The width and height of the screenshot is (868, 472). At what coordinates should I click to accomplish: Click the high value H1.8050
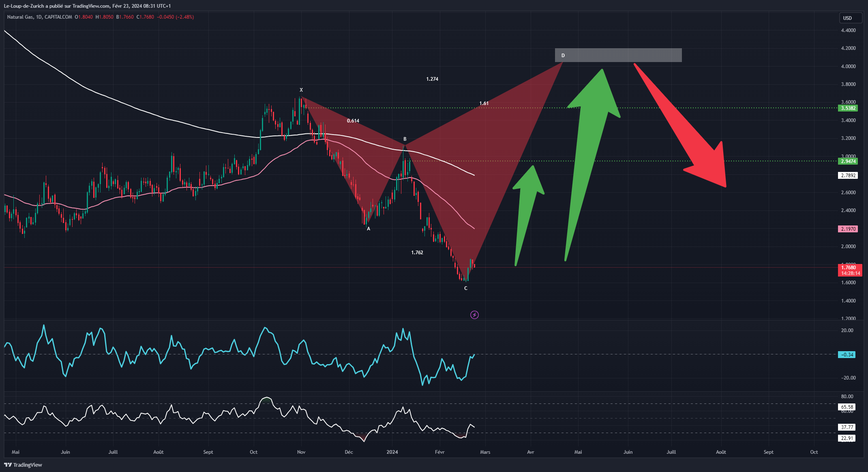tap(104, 17)
